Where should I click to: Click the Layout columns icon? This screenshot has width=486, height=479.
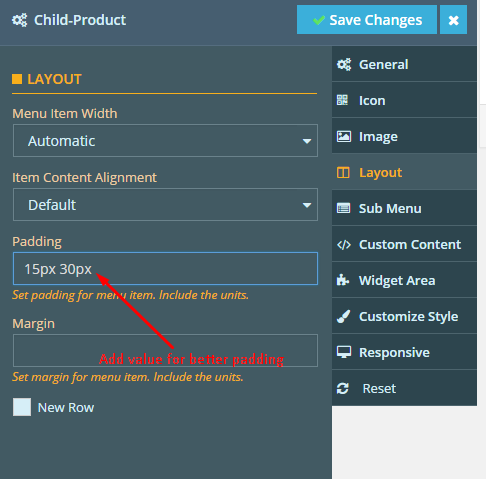coord(343,173)
